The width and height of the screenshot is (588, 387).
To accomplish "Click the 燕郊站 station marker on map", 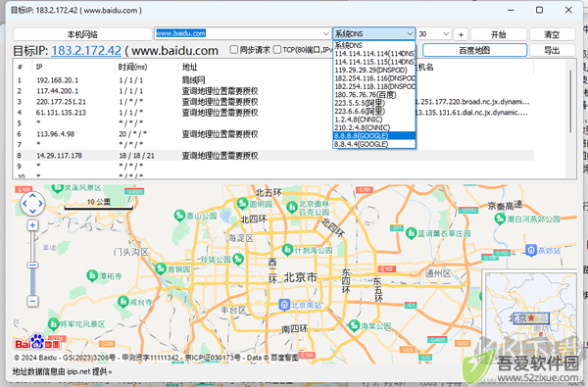I will 531,250.
